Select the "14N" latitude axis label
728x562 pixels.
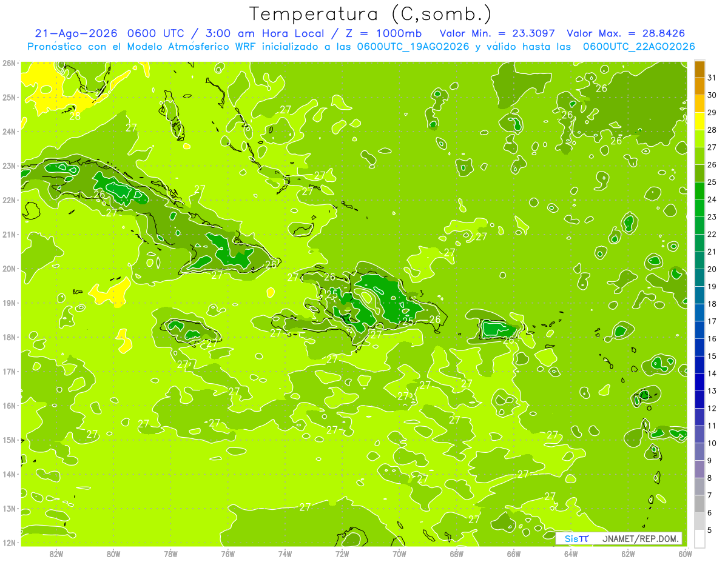tap(9, 474)
